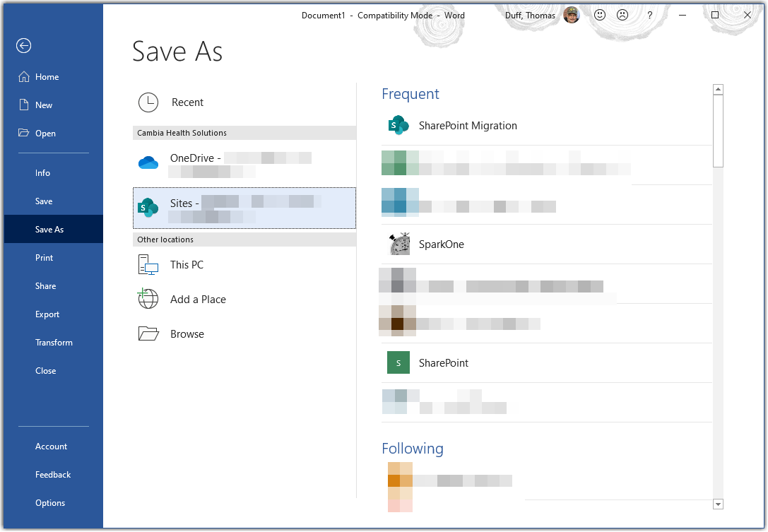The image size is (768, 532).
Task: Select the SharePoint Migration site icon
Action: [x=398, y=124]
